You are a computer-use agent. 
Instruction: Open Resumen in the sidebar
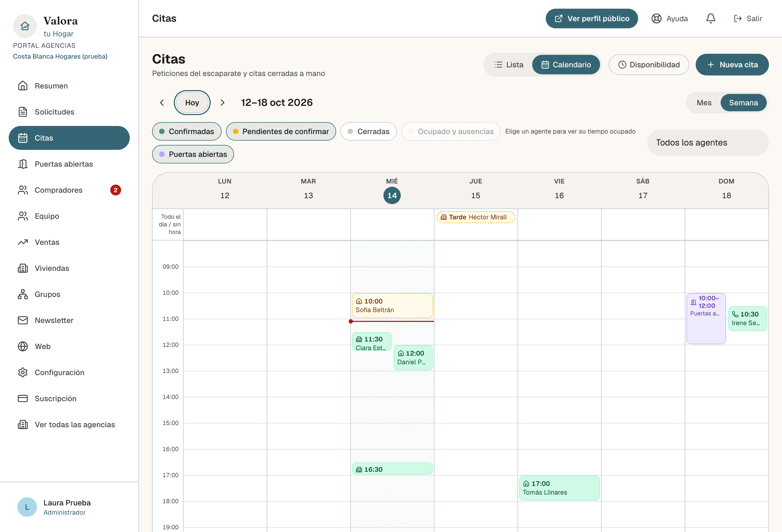pos(69,86)
